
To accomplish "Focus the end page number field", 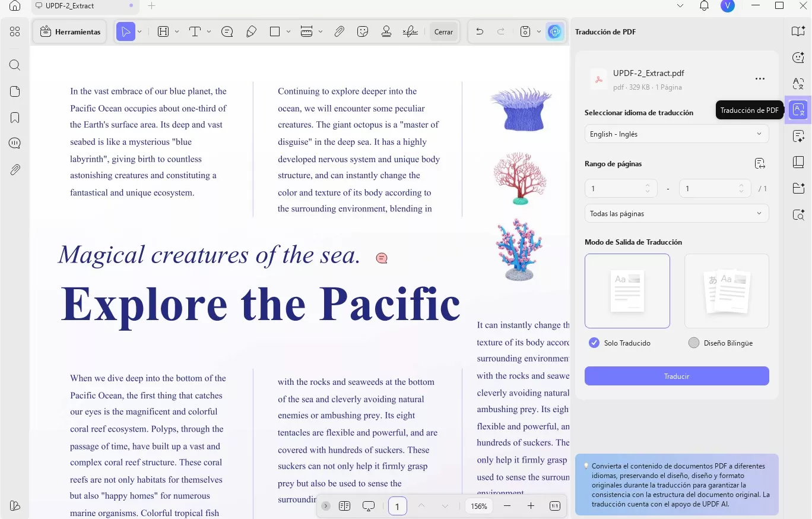I will pyautogui.click(x=715, y=189).
